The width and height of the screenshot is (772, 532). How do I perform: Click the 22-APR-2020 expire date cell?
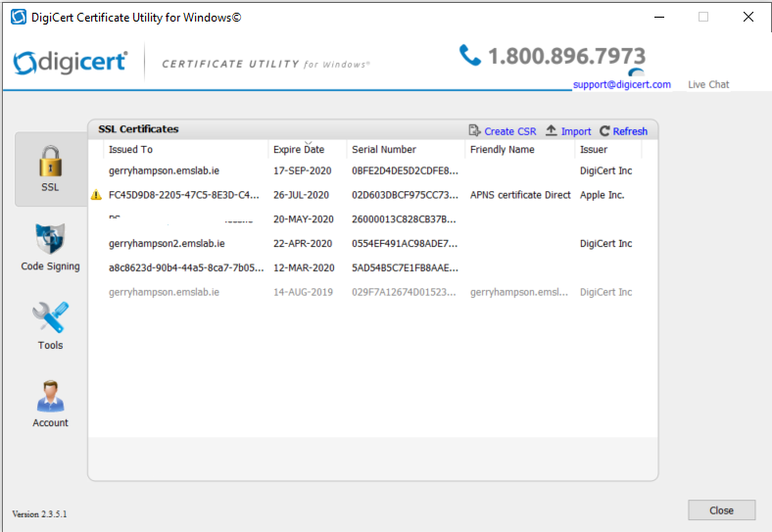click(x=303, y=243)
